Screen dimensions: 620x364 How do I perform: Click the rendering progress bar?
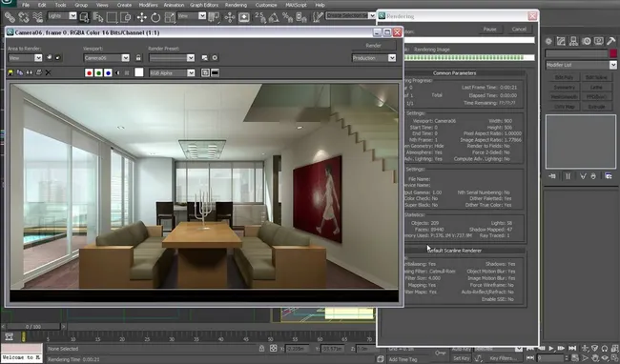pyautogui.click(x=469, y=57)
